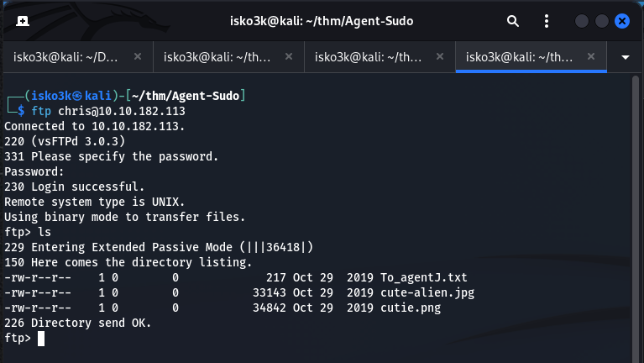Switch to the second terminal tab
Screen dimensions: 644x363
[220, 57]
